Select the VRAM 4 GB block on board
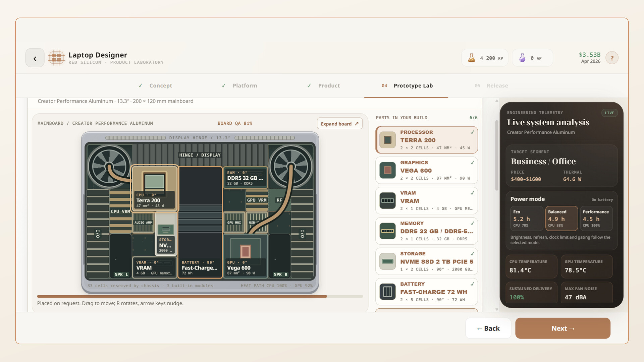This screenshot has width=644, height=362. pos(155,268)
